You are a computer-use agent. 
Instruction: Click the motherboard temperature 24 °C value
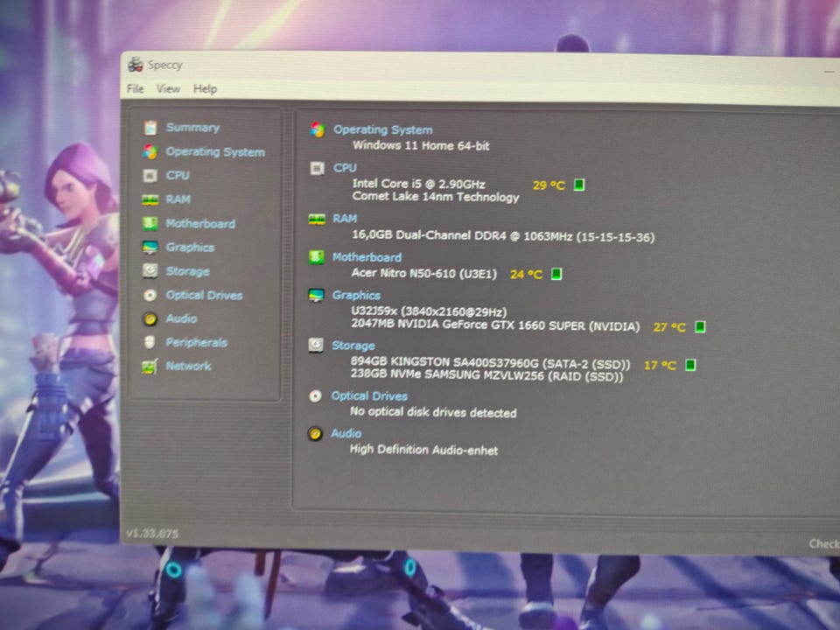[526, 274]
